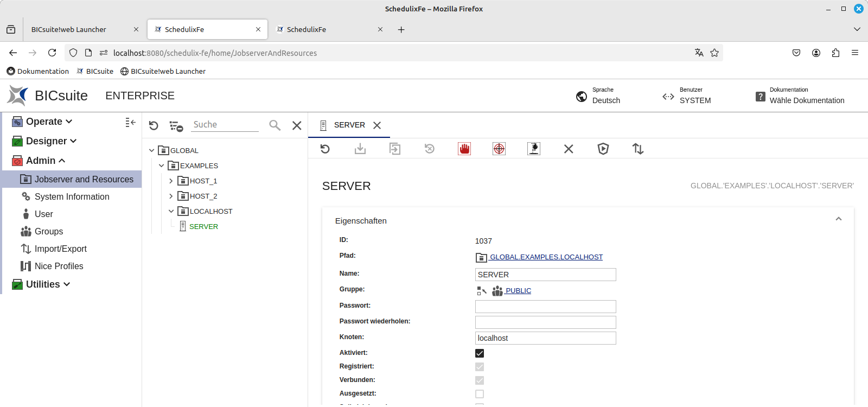Click the red hand stop icon

464,149
